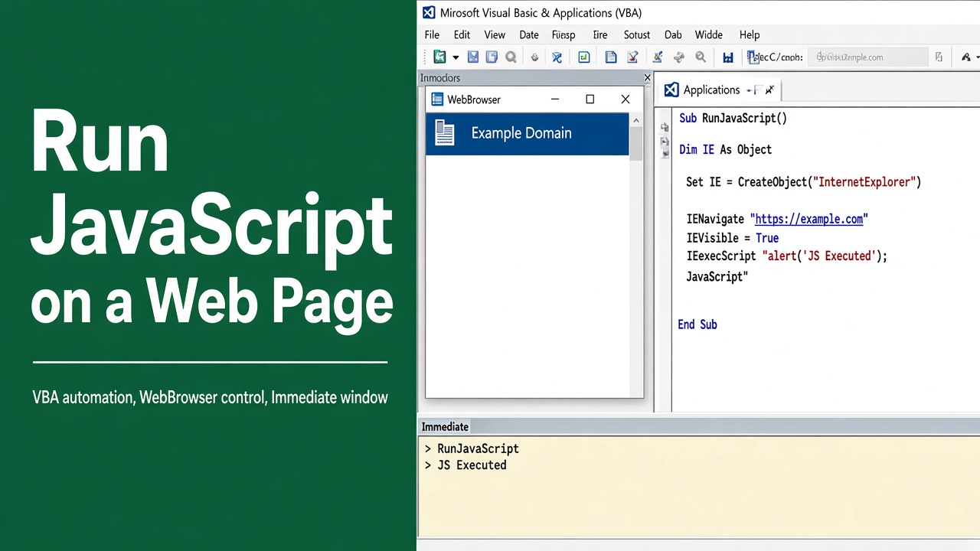Click the IEexecScript alert code line
Viewport: 980px width, 551px height.
click(786, 256)
